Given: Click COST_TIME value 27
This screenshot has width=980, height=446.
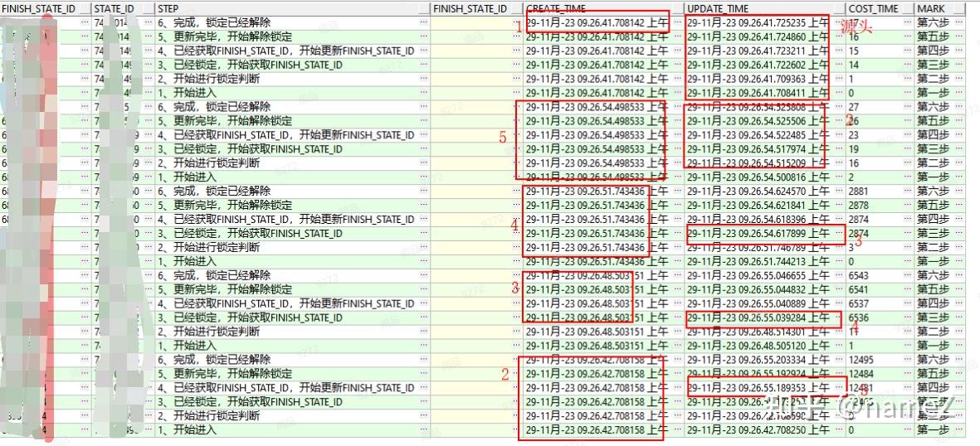Looking at the screenshot, I should point(855,107).
